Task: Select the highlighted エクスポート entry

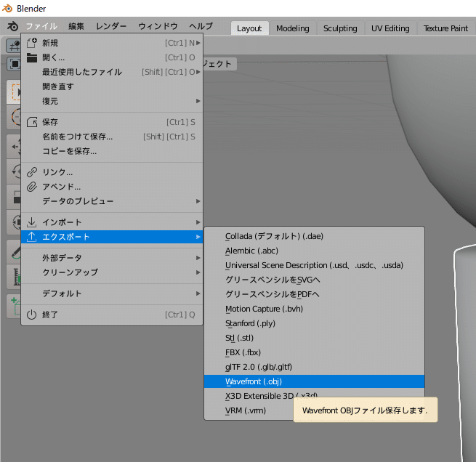Action: 112,237
